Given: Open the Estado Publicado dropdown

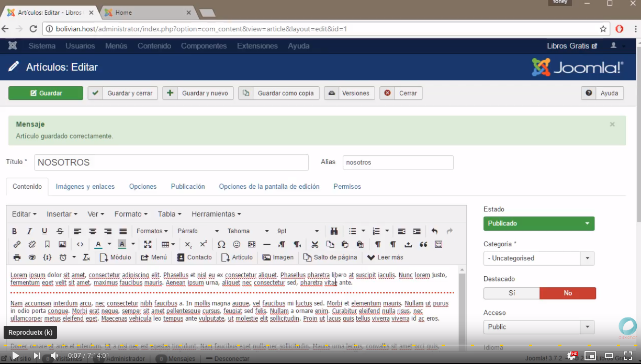Looking at the screenshot, I should click(x=539, y=223).
